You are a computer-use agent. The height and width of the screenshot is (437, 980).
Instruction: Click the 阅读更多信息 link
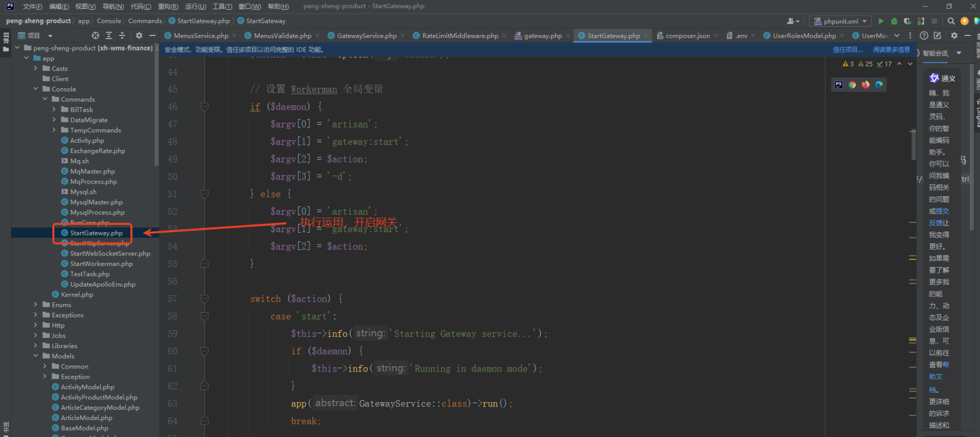point(891,50)
